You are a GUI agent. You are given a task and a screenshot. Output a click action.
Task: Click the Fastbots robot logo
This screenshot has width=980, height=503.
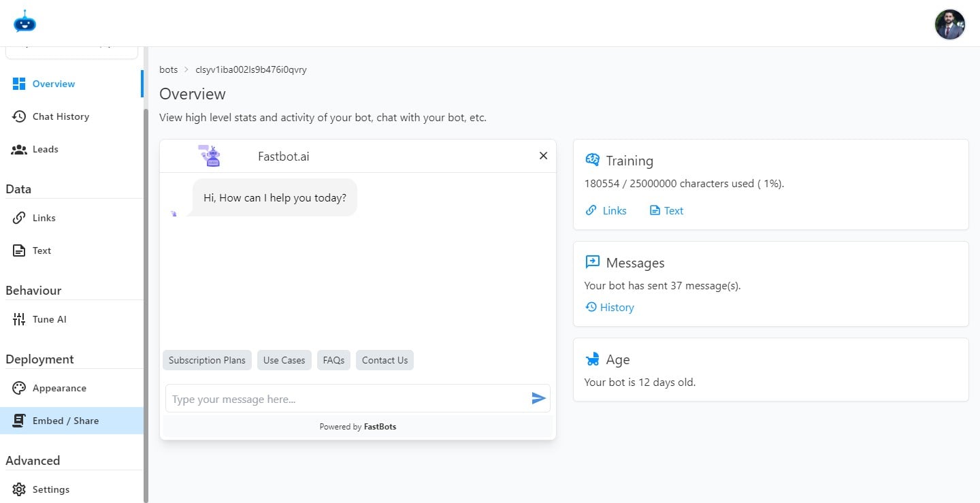pyautogui.click(x=24, y=22)
